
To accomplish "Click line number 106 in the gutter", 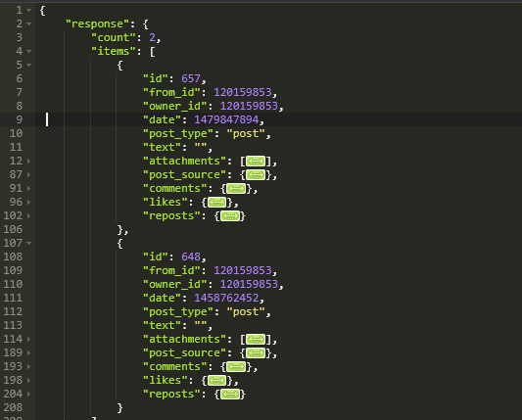I will pos(13,229).
